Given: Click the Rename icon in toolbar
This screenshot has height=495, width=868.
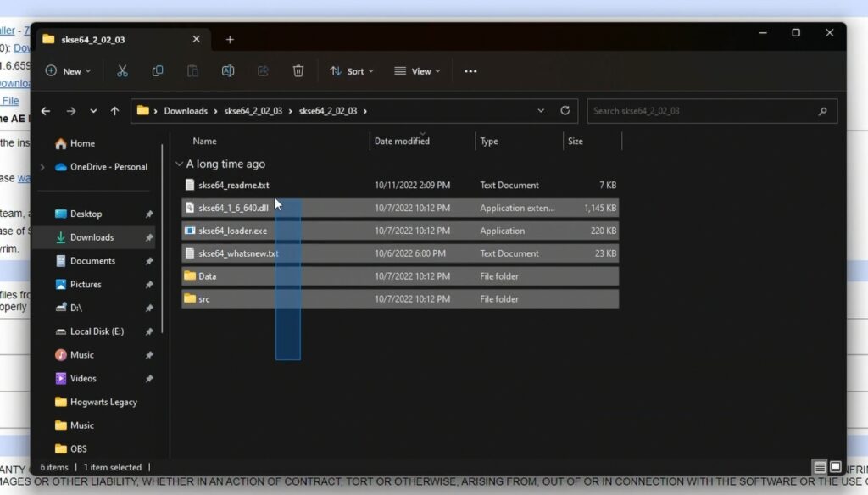Looking at the screenshot, I should pos(228,71).
